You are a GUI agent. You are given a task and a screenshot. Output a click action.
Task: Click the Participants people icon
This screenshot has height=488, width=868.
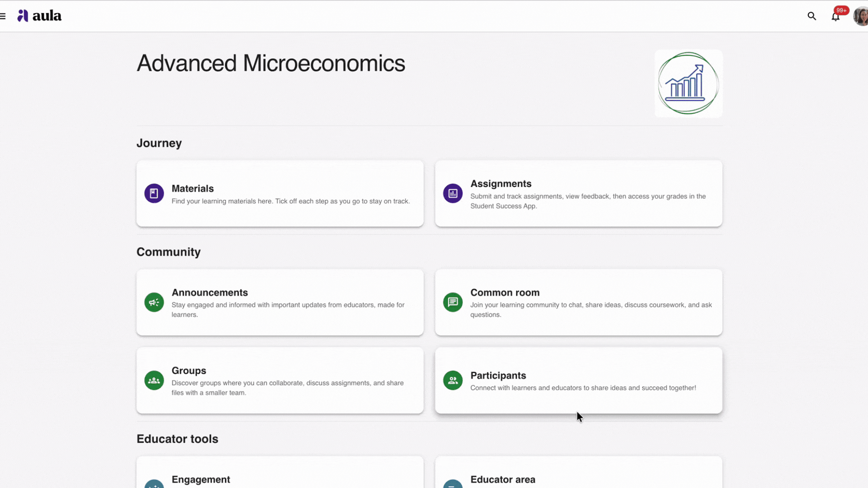coord(453,380)
